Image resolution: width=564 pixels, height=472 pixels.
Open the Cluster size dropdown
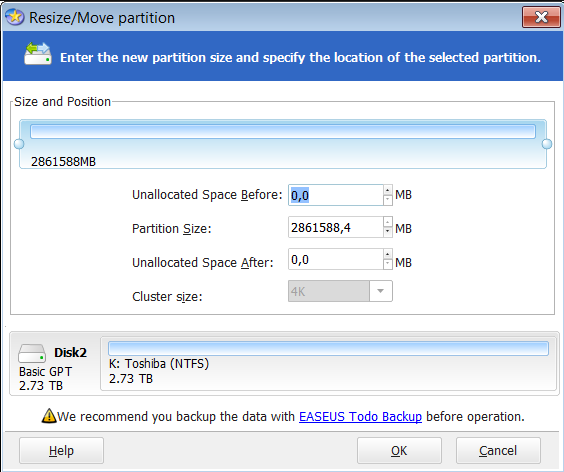coord(381,291)
